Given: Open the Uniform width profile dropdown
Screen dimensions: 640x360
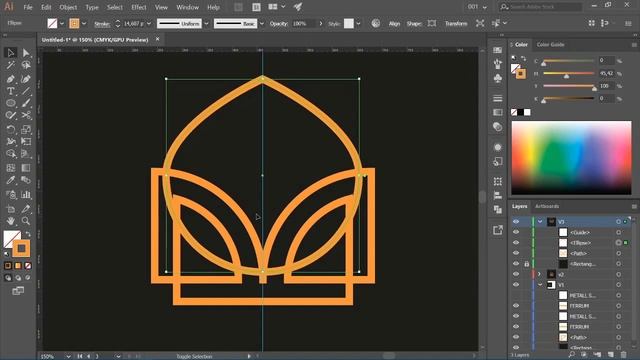Looking at the screenshot, I should [x=206, y=24].
